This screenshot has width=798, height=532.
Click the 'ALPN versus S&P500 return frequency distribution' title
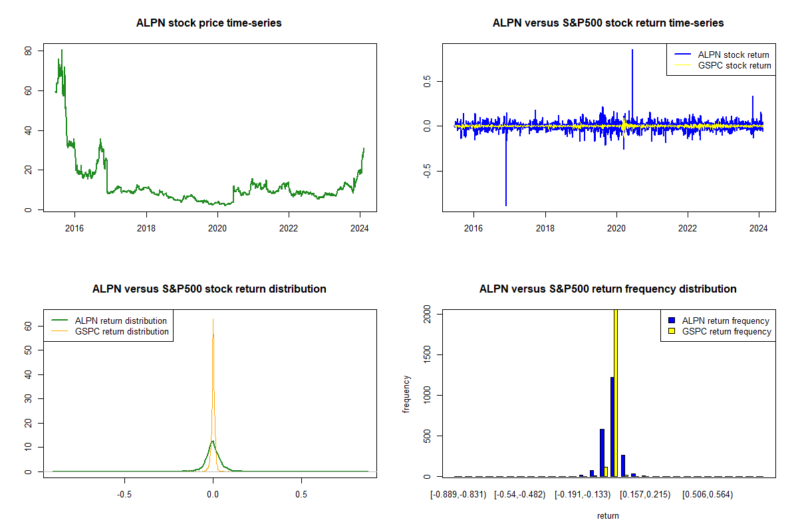[608, 289]
